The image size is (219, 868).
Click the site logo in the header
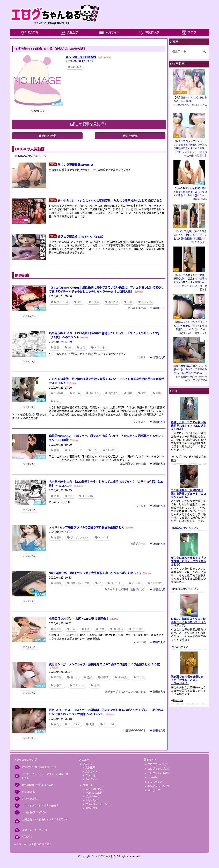tap(55, 14)
